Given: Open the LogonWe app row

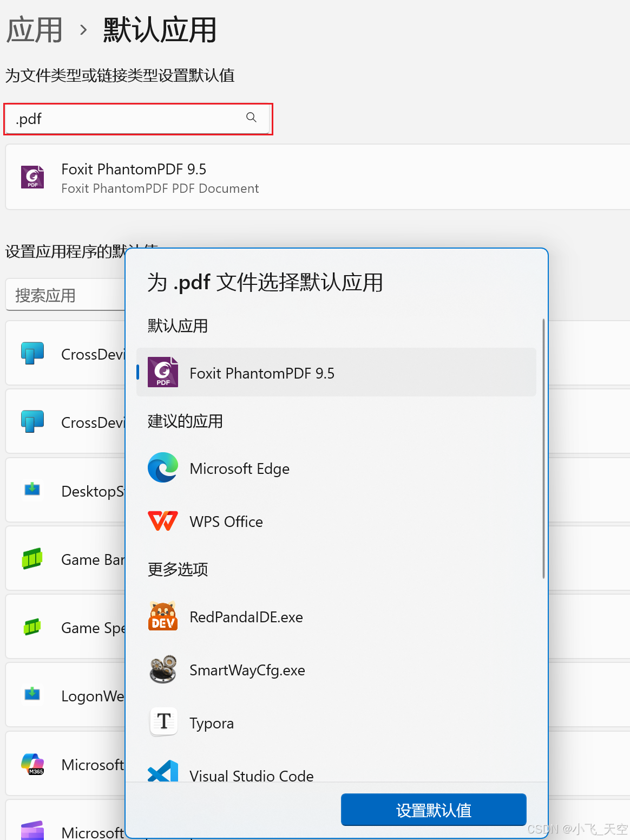Looking at the screenshot, I should coord(65,695).
